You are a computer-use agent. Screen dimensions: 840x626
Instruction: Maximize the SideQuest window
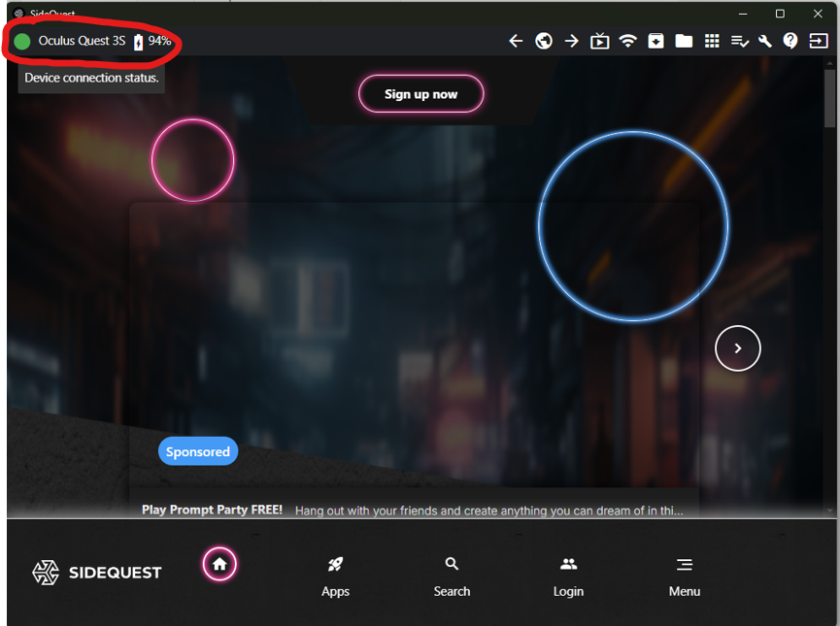(780, 14)
